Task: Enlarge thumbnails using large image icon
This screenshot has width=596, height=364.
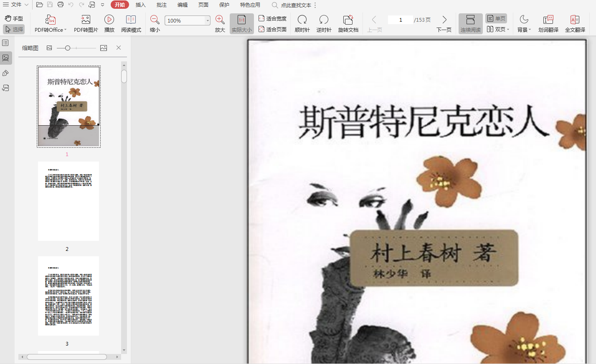Action: [x=104, y=48]
